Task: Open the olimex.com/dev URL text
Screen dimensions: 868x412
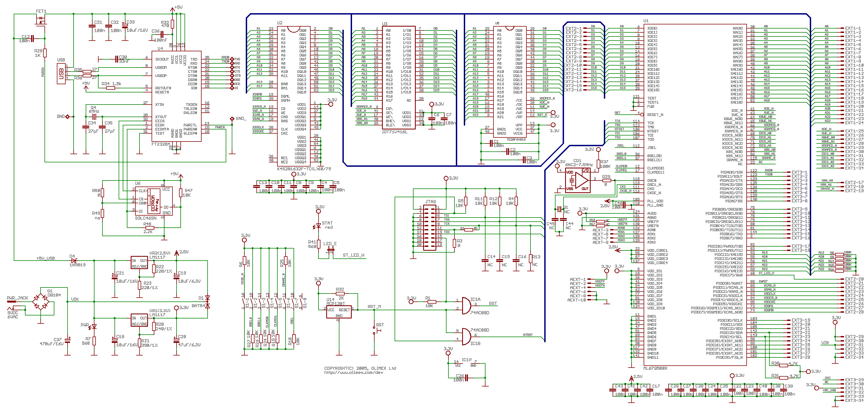Action: coord(353,372)
